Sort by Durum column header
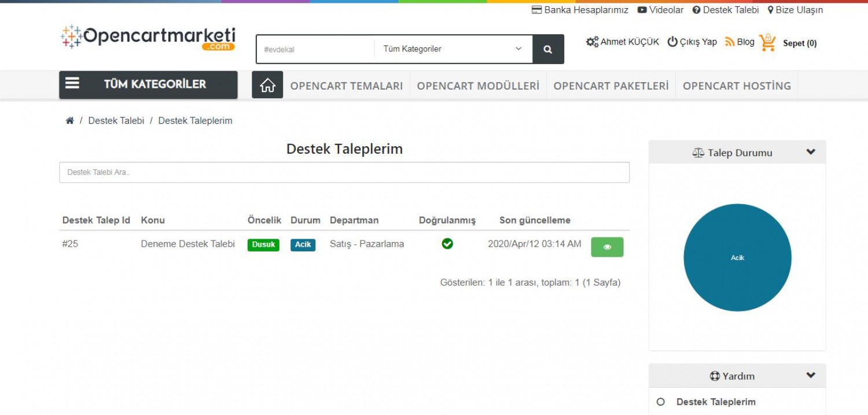868x415 pixels. [x=306, y=220]
